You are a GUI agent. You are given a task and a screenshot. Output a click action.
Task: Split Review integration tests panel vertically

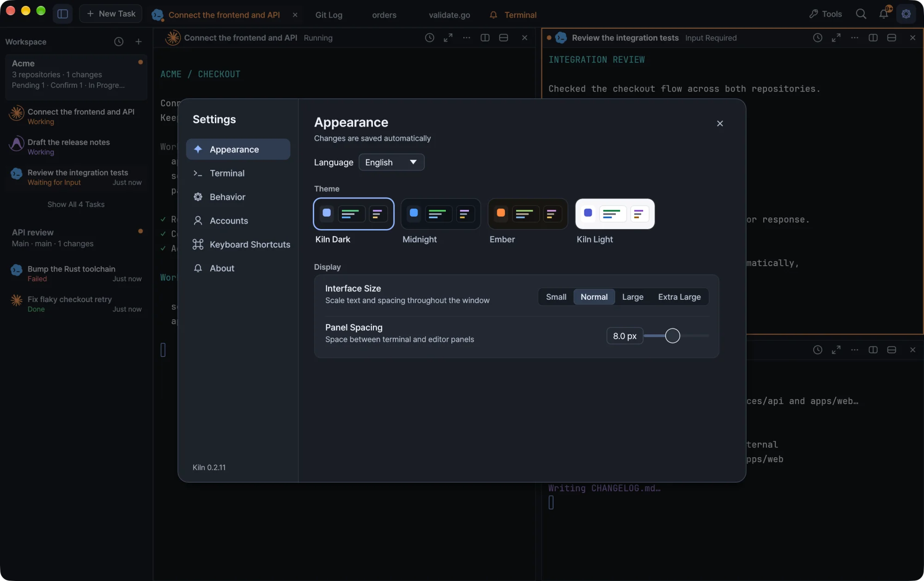tap(873, 38)
